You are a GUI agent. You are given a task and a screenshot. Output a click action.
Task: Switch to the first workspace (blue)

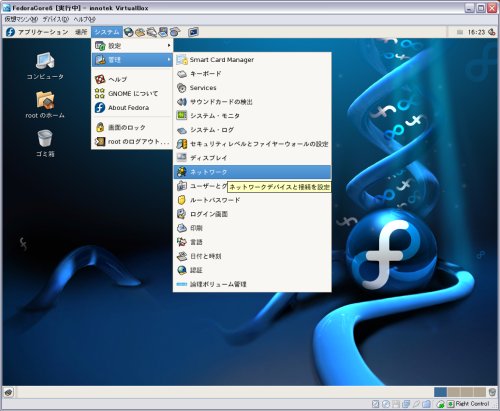pyautogui.click(x=440, y=392)
